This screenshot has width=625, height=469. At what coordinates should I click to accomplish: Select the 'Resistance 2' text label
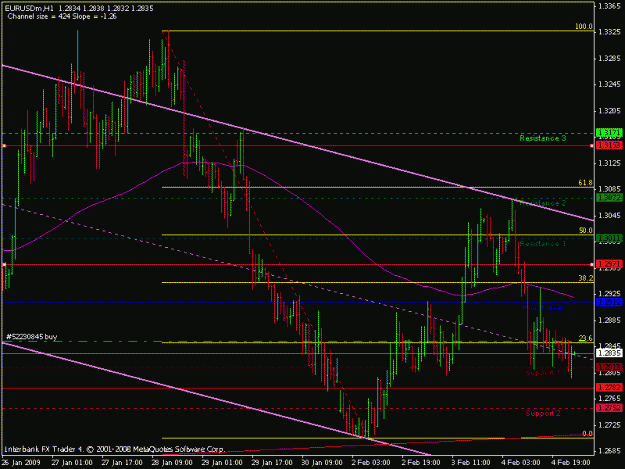click(542, 203)
